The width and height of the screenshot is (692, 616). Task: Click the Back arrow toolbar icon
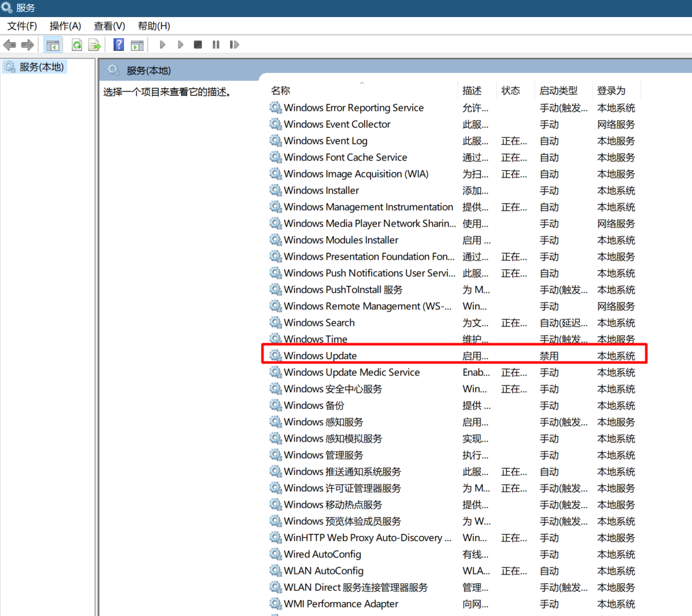click(x=9, y=45)
